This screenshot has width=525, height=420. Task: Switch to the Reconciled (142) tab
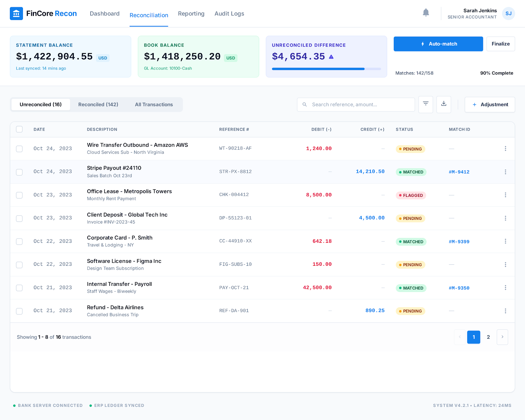98,104
